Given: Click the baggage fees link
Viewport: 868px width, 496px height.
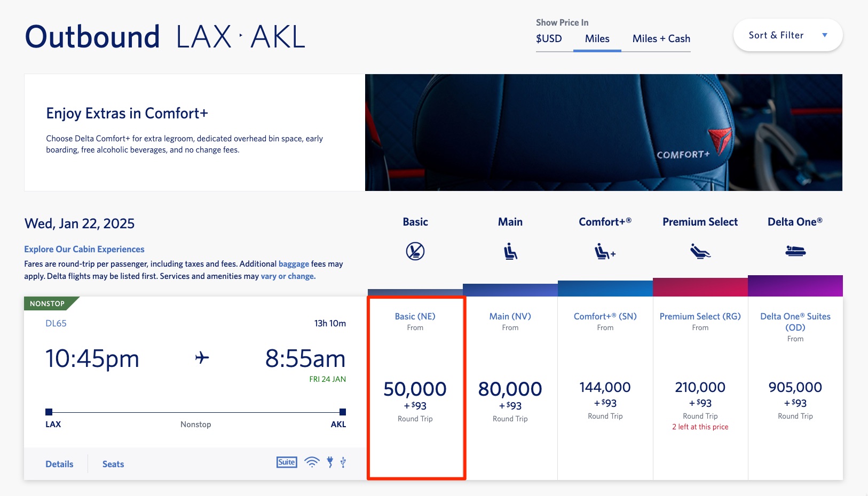Looking at the screenshot, I should point(294,263).
